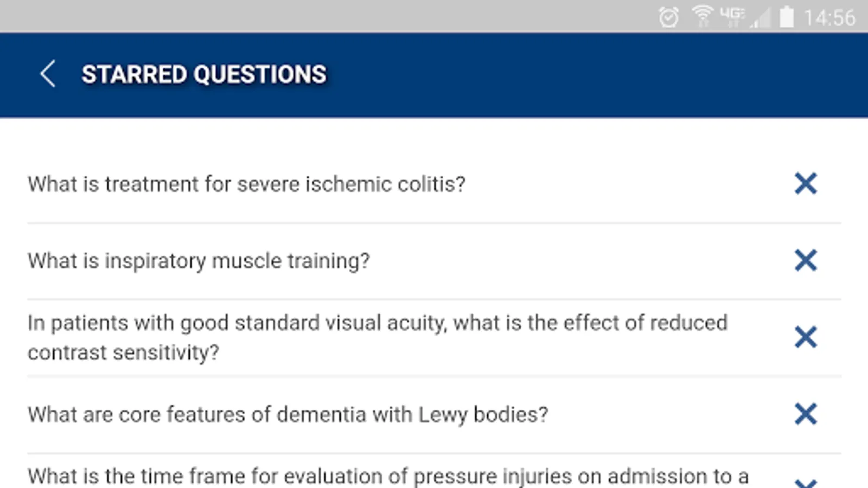Tap the Wi-Fi status icon

tap(702, 16)
